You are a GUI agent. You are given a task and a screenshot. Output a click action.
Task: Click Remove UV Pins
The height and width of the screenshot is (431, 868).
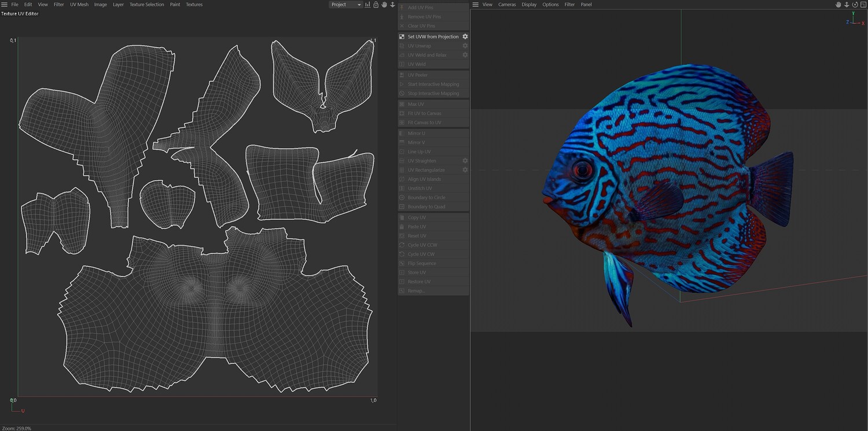(x=433, y=17)
